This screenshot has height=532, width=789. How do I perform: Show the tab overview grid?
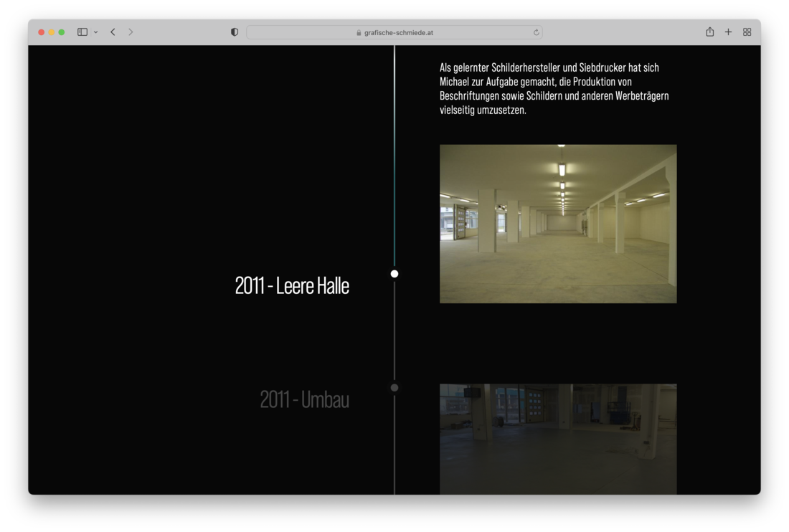[747, 32]
